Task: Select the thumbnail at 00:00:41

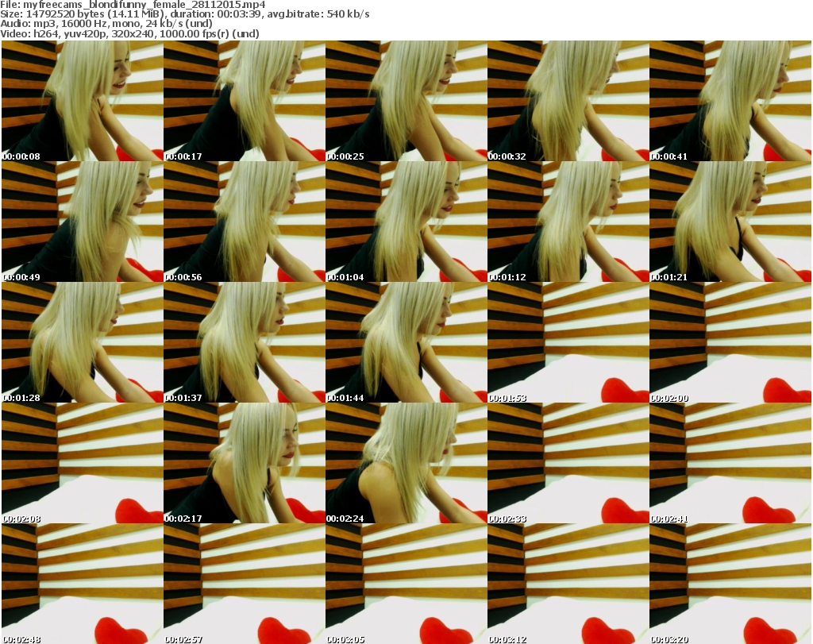Action: 730,101
